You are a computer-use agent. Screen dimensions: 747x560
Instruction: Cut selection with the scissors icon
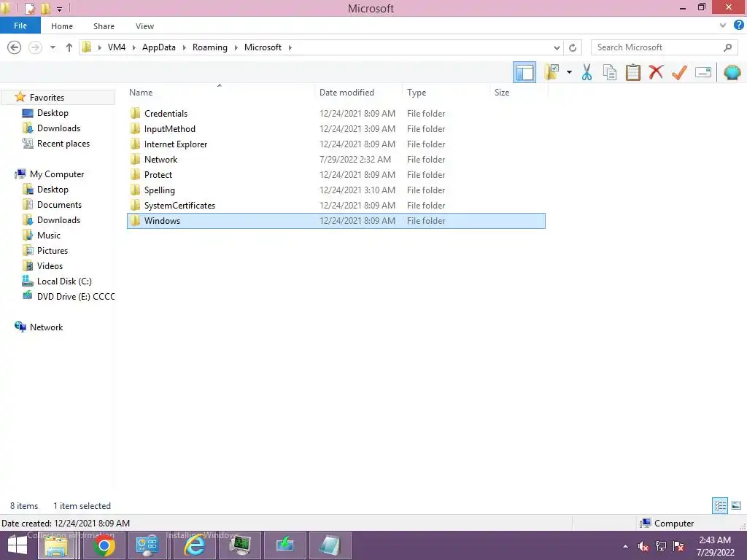(x=587, y=72)
